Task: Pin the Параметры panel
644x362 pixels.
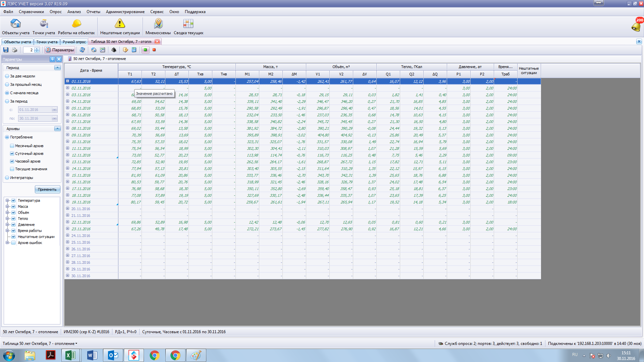Action: [52, 59]
